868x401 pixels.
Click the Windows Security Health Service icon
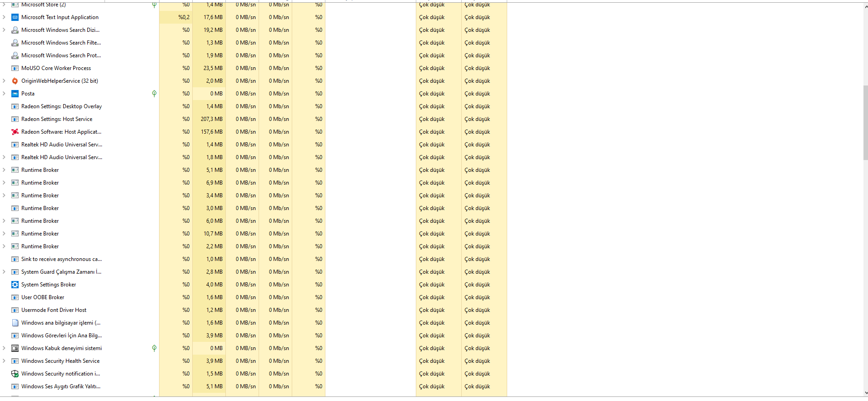point(15,361)
